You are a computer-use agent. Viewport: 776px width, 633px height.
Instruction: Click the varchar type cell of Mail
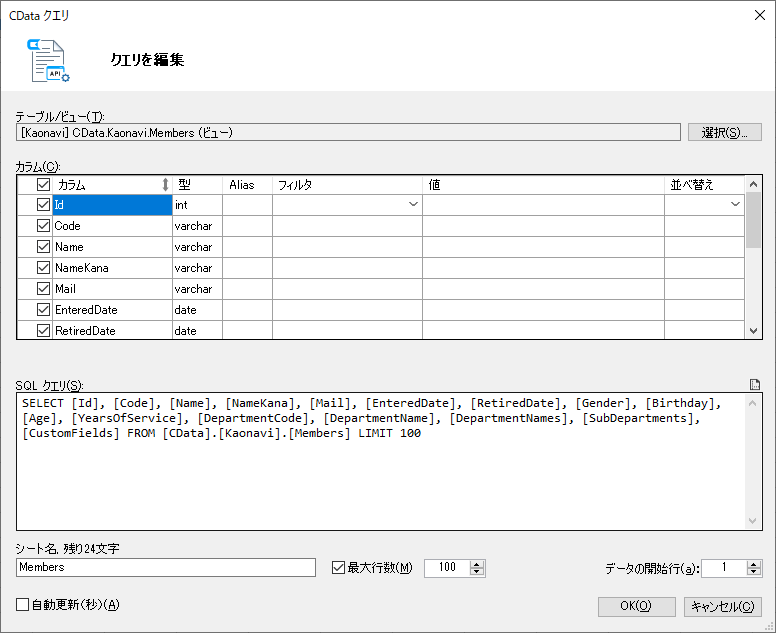coord(197,289)
